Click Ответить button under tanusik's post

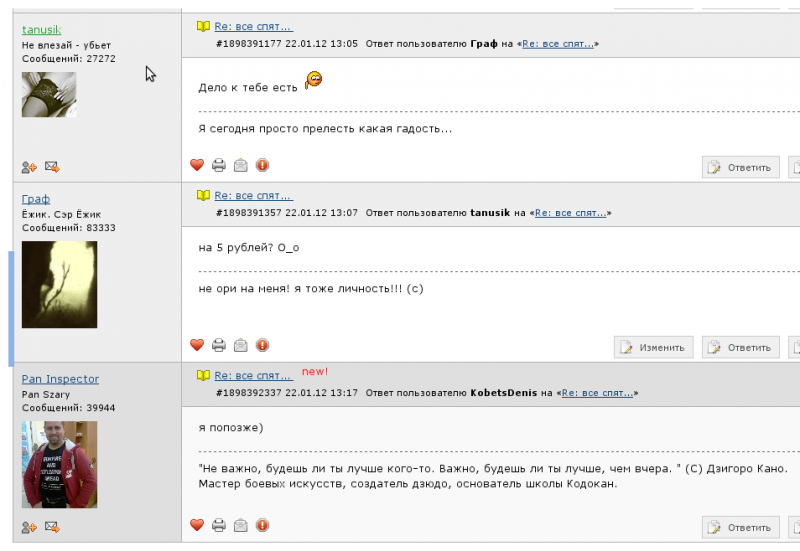[x=741, y=167]
